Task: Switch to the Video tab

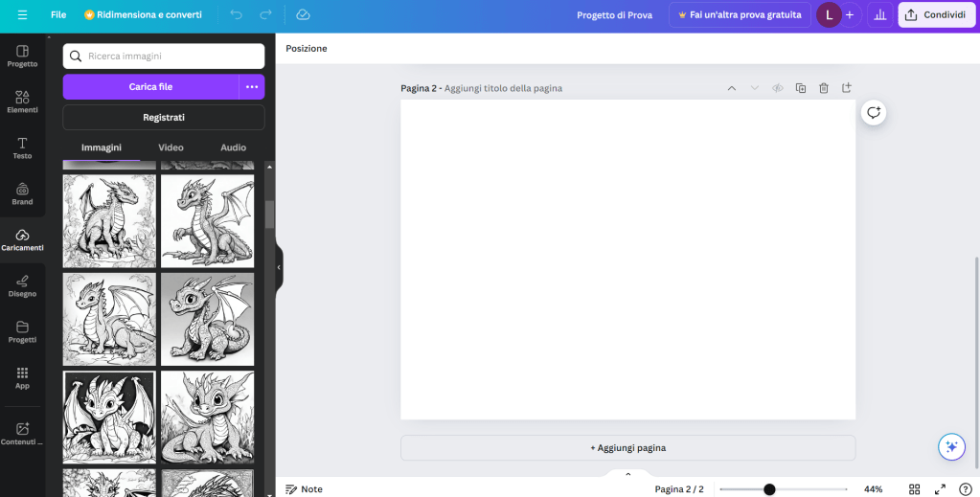Action: (171, 147)
